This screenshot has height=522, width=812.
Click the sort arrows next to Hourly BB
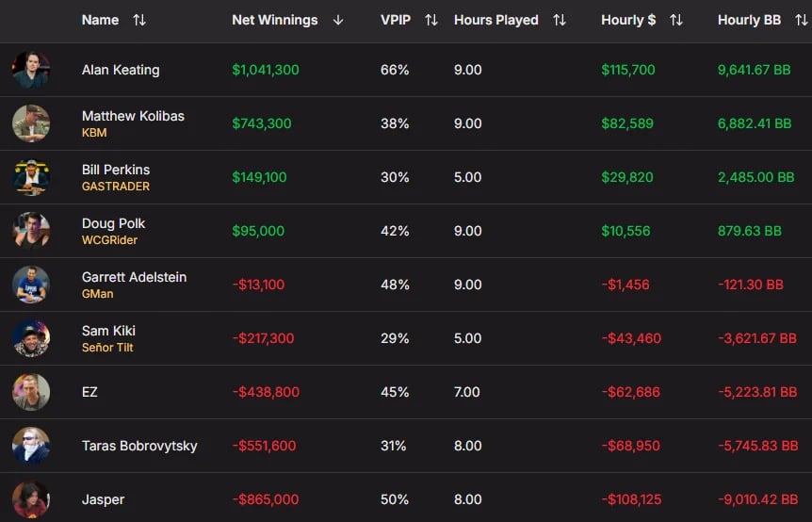[x=801, y=20]
